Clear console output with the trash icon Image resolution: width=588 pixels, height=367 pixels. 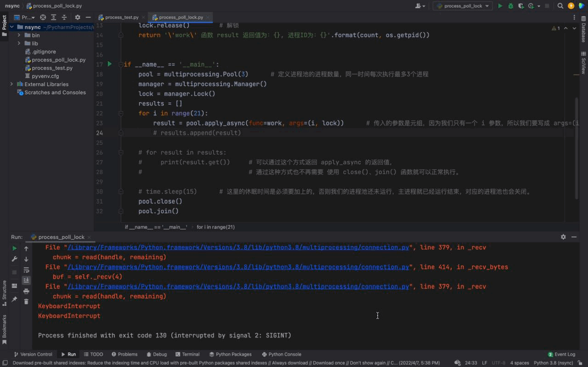[x=26, y=301]
